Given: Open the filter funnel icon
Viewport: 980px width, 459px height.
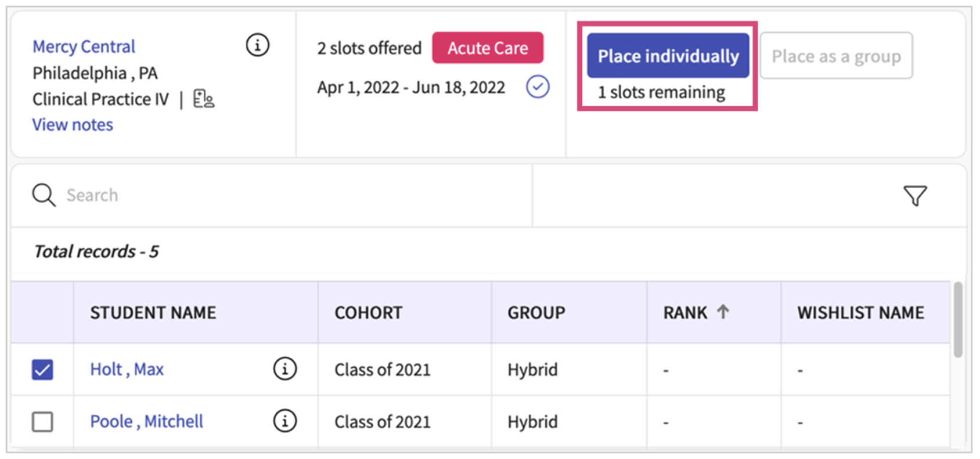Looking at the screenshot, I should (915, 196).
